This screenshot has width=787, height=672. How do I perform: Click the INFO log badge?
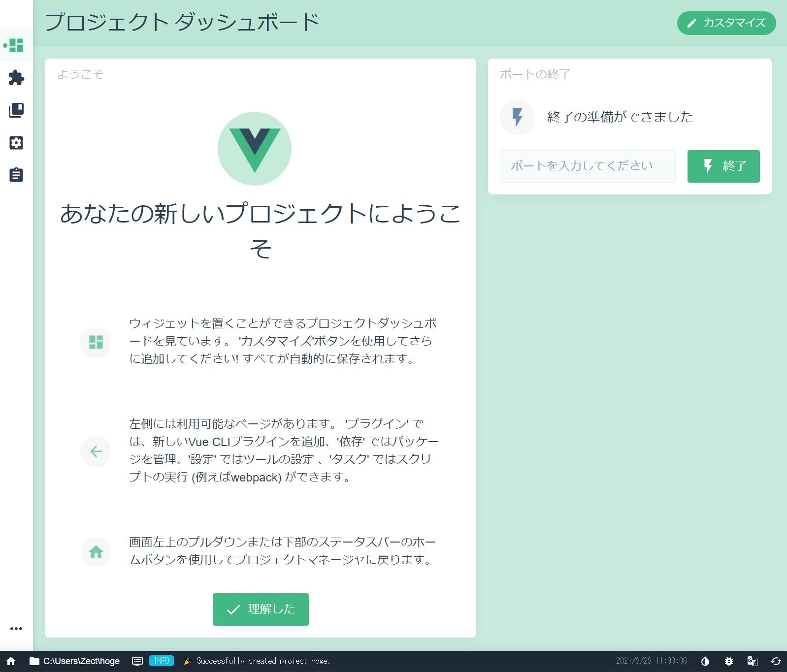click(162, 661)
